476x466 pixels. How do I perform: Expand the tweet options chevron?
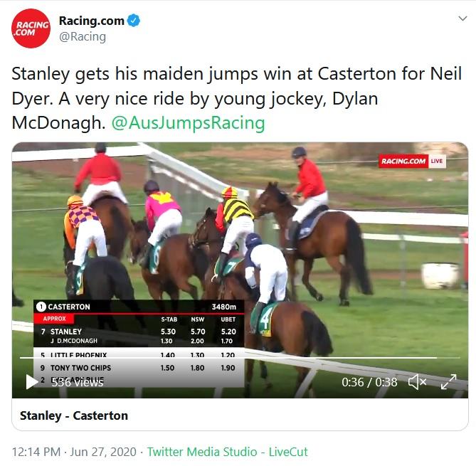462,18
